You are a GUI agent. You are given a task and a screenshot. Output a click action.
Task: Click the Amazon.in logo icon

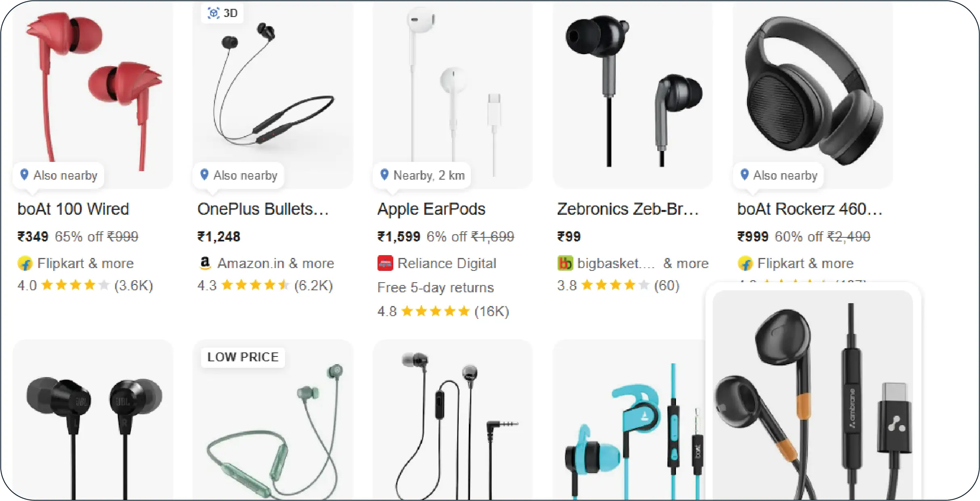(x=205, y=263)
